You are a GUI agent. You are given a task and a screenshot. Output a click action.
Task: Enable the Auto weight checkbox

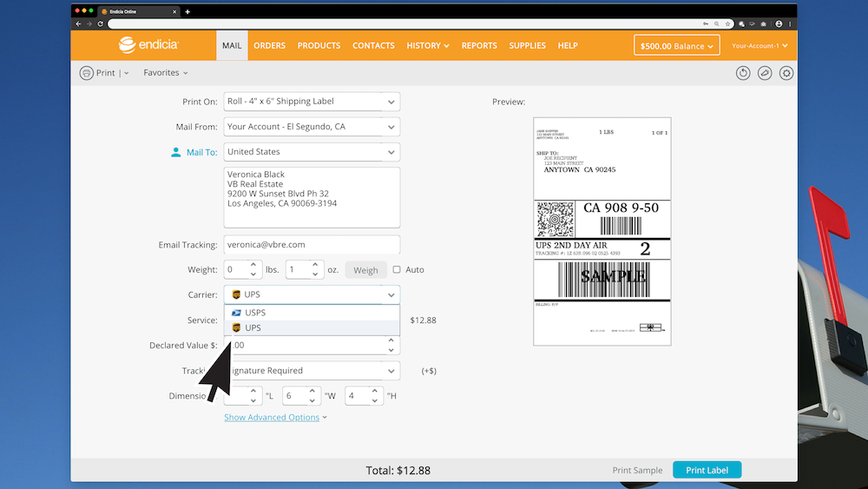pos(397,270)
